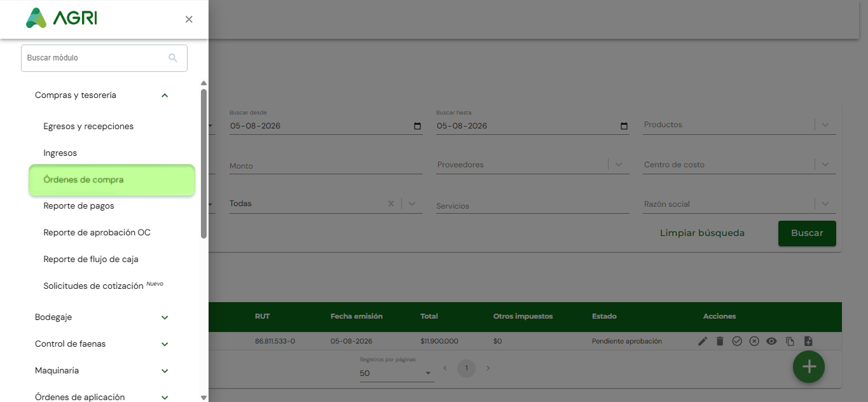Approve the order with check circle icon
The height and width of the screenshot is (402, 868).
click(737, 342)
